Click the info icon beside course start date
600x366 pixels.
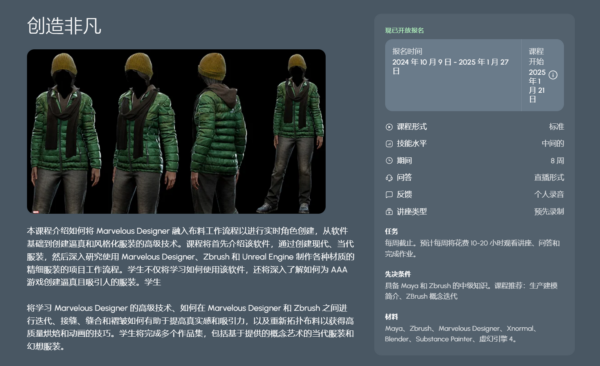(553, 75)
